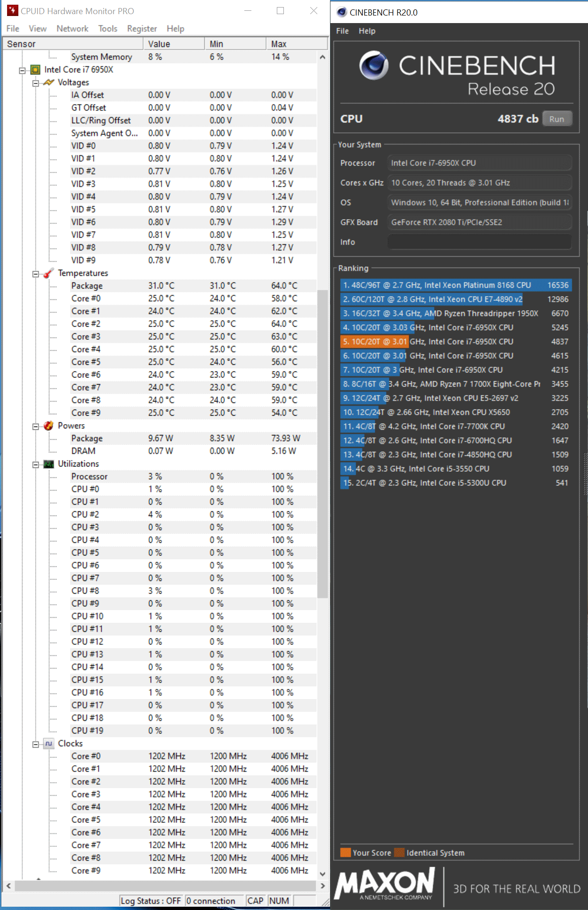
Task: Click the CPUID Hardware Monitor title bar icon
Action: (13, 10)
